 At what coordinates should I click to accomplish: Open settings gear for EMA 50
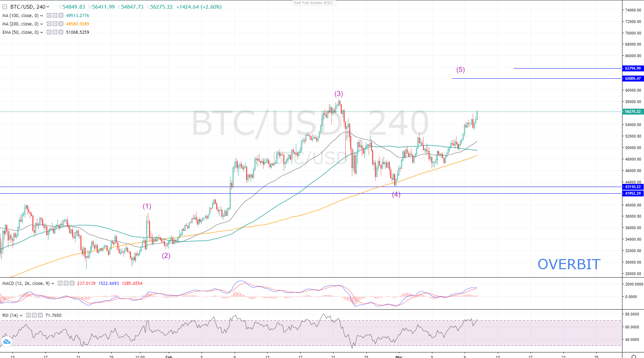pyautogui.click(x=55, y=32)
